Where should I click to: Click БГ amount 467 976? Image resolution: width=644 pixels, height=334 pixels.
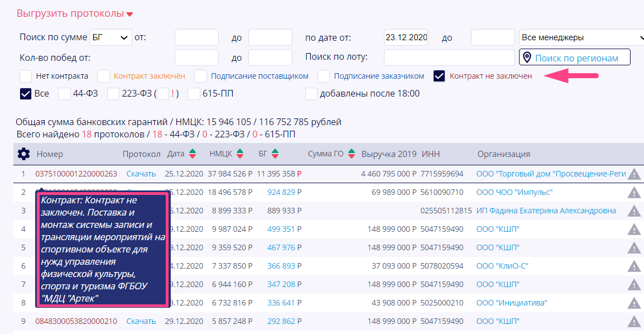point(281,248)
